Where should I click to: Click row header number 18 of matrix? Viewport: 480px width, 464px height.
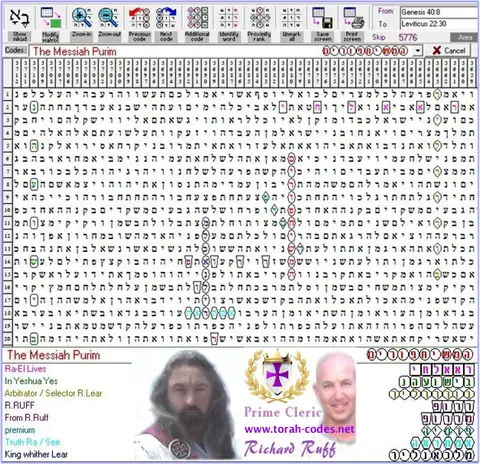7,313
